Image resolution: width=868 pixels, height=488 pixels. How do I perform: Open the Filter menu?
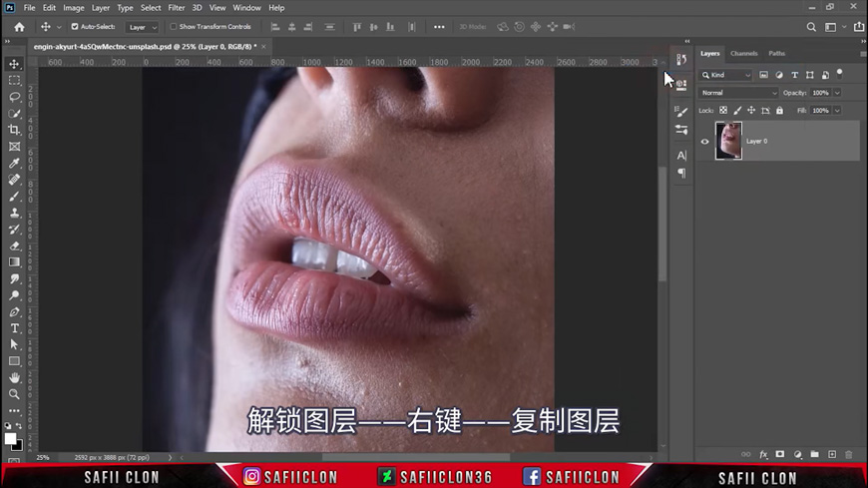[176, 8]
